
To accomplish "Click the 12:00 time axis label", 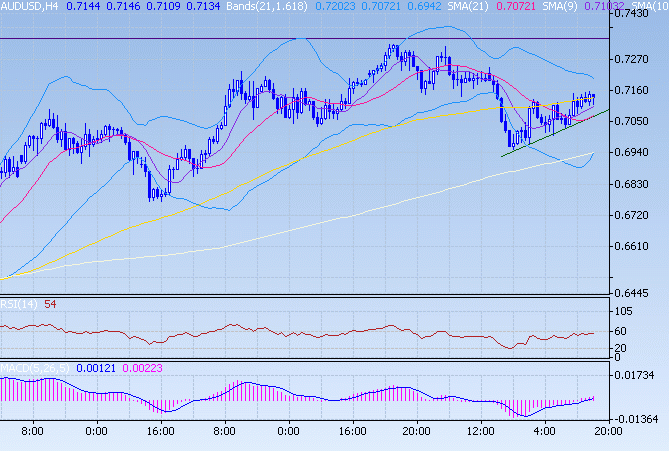I will [x=480, y=431].
